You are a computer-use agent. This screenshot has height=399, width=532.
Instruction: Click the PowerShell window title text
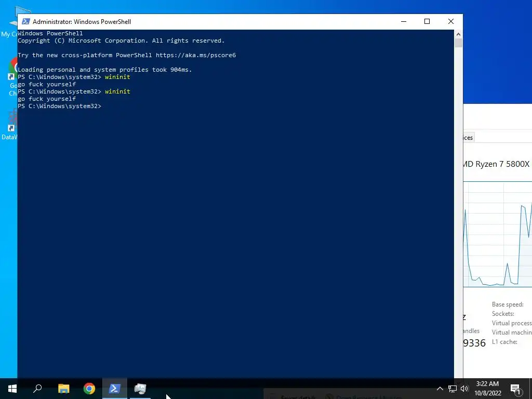click(x=82, y=22)
